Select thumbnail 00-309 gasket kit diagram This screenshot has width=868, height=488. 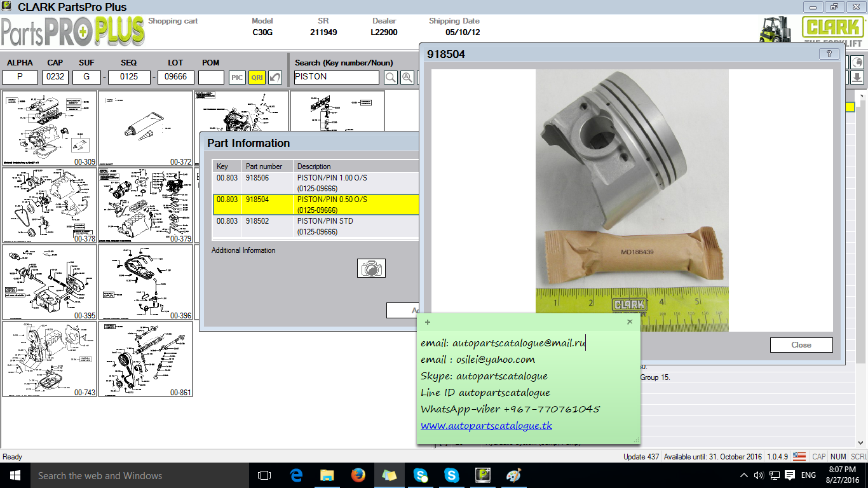pos(50,128)
